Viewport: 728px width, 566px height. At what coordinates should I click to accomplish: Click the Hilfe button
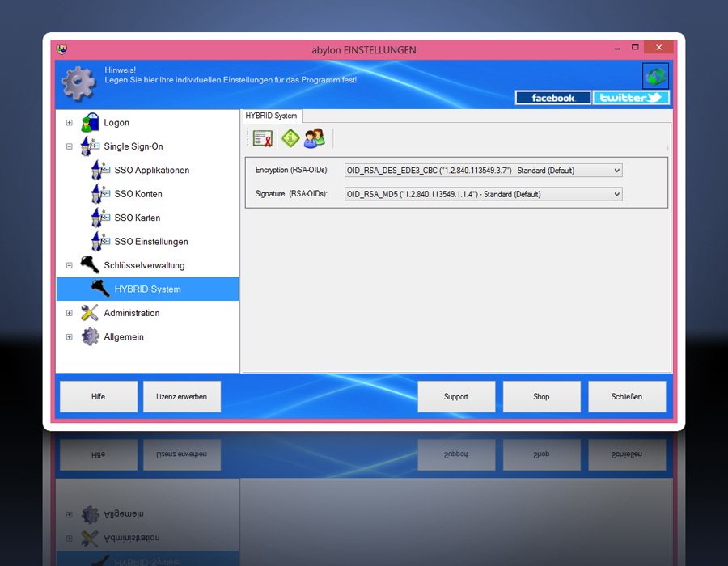click(99, 397)
